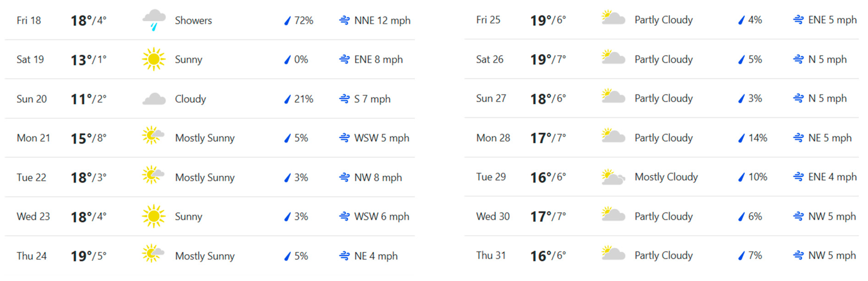Image resolution: width=868 pixels, height=281 pixels.
Task: Click the Thu 24 date label
Action: click(31, 256)
